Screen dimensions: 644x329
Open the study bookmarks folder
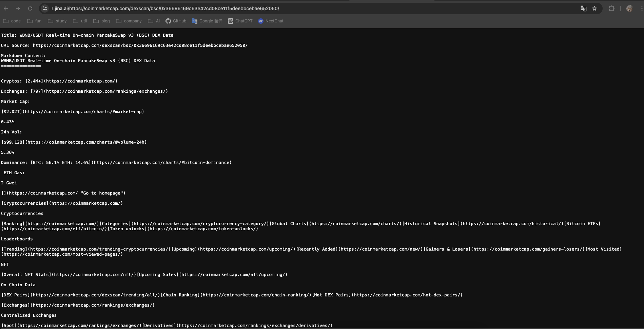tap(57, 21)
